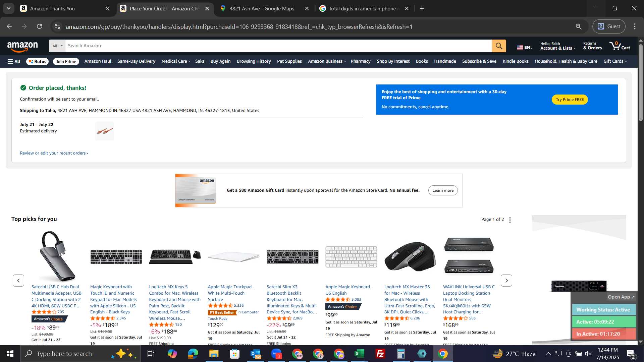Image resolution: width=644 pixels, height=362 pixels.
Task: Show next page of Top picks carousel
Action: point(506,281)
